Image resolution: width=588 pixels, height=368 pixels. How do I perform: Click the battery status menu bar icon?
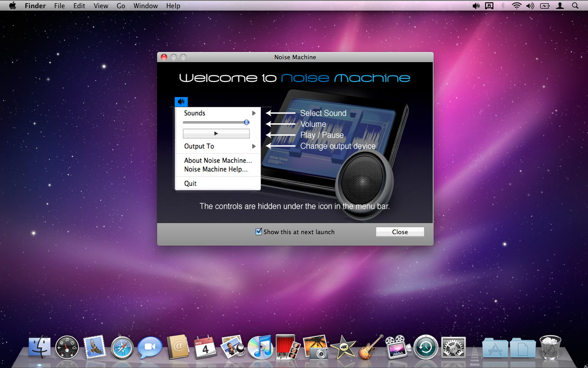[x=545, y=6]
